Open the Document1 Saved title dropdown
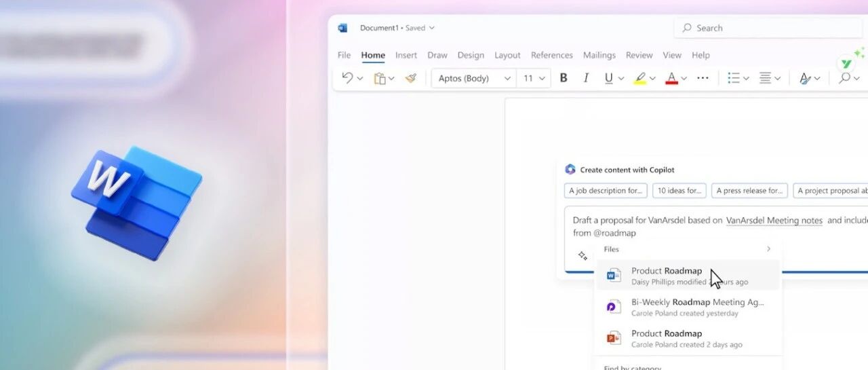This screenshot has width=868, height=370. click(x=397, y=28)
